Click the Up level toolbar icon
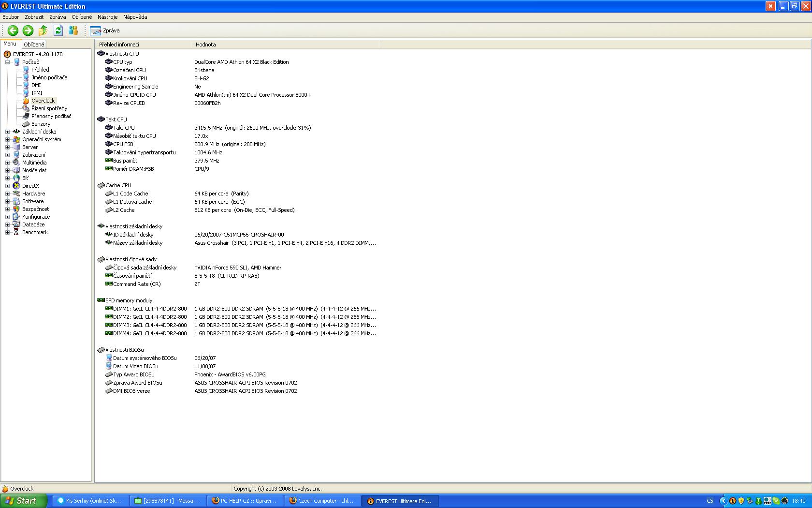812x508 pixels. [x=43, y=30]
